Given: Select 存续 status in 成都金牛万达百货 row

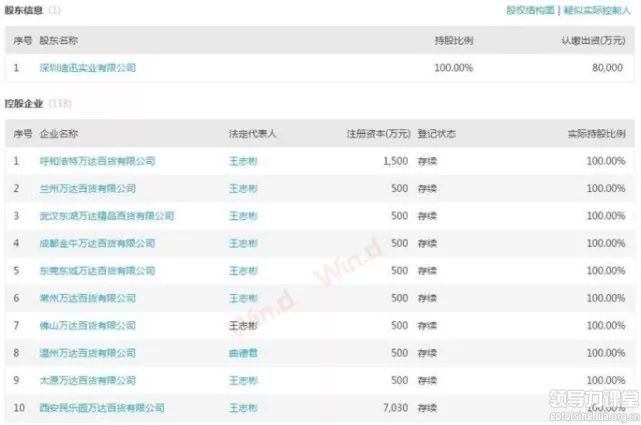Looking at the screenshot, I should tap(427, 243).
